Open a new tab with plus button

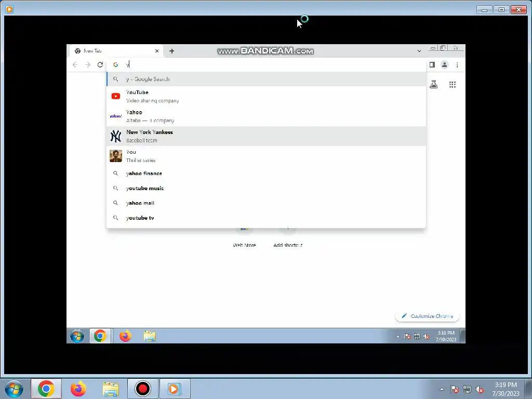click(x=171, y=51)
